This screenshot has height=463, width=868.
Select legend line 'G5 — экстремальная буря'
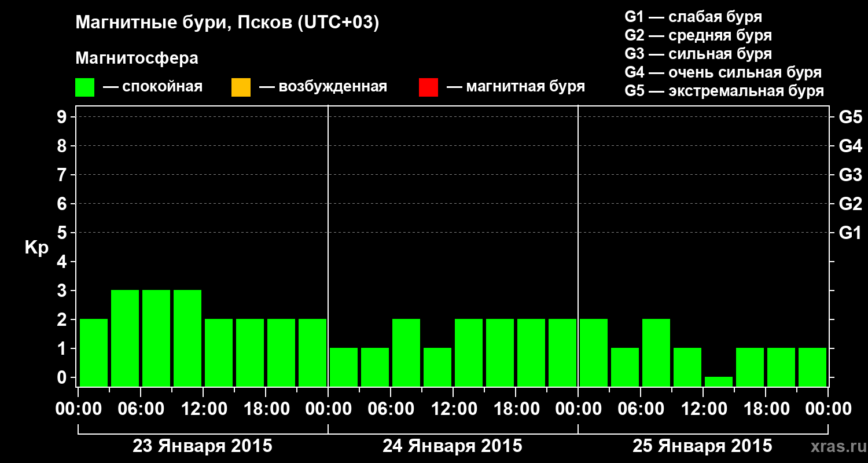pos(724,91)
